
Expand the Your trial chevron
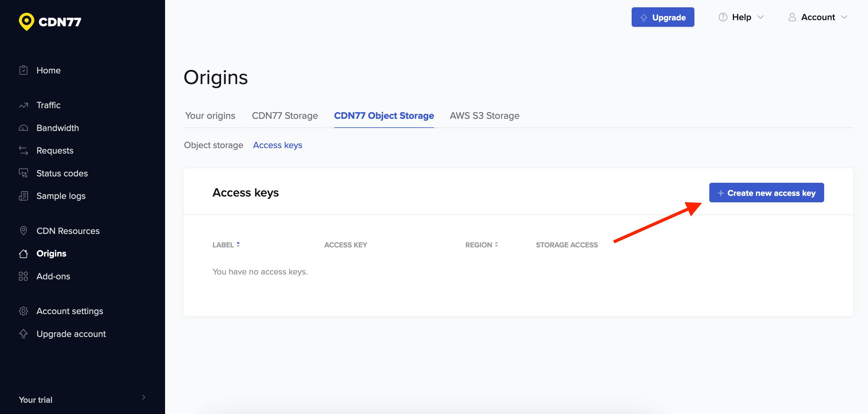coord(143,397)
